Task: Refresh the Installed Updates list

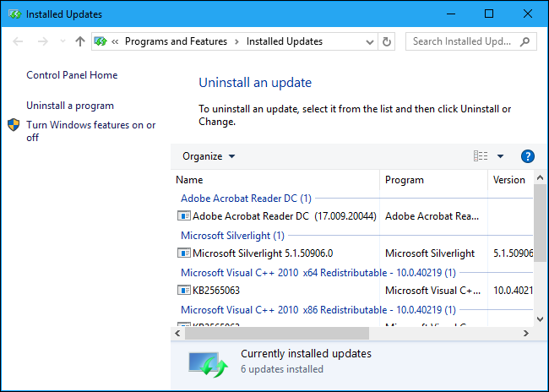Action: click(x=388, y=41)
